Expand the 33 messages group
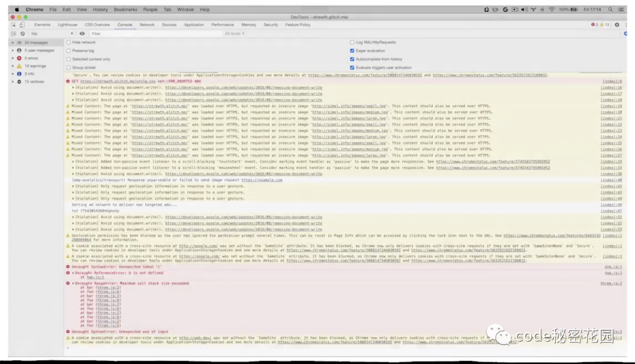The width and height of the screenshot is (635, 364). [x=12, y=42]
